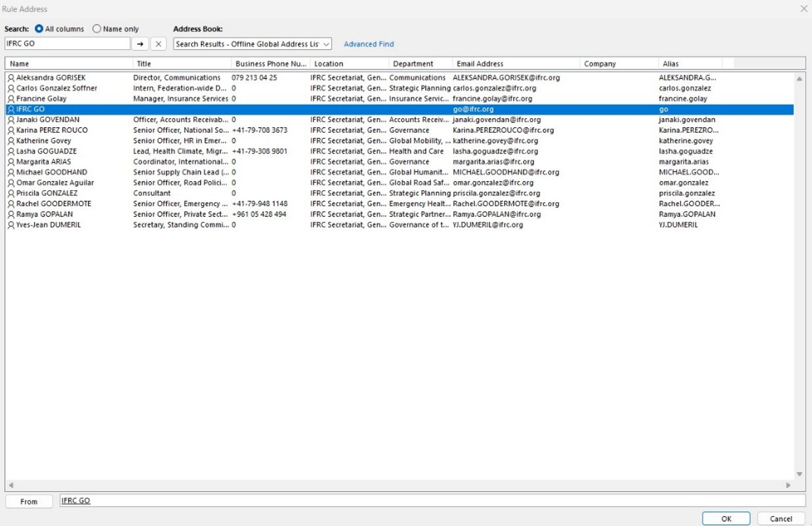
Task: Click contact icon beside Ramya GOPALAN
Action: click(11, 214)
